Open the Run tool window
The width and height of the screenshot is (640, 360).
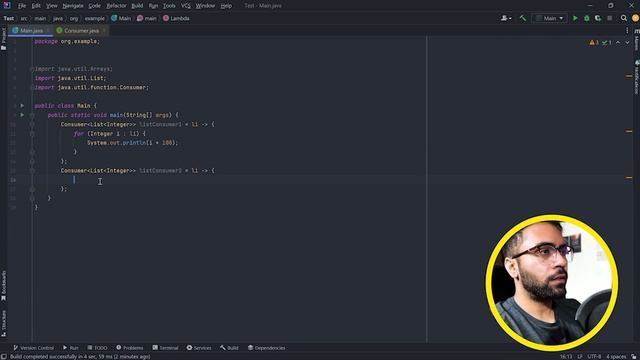pyautogui.click(x=71, y=348)
